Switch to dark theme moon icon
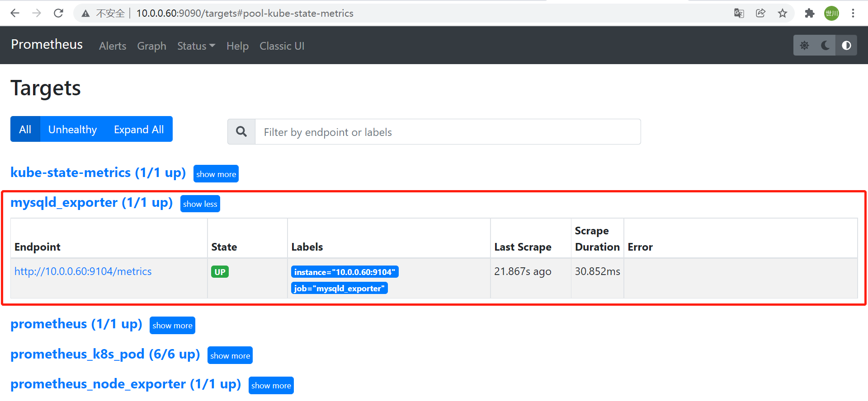 pos(825,45)
